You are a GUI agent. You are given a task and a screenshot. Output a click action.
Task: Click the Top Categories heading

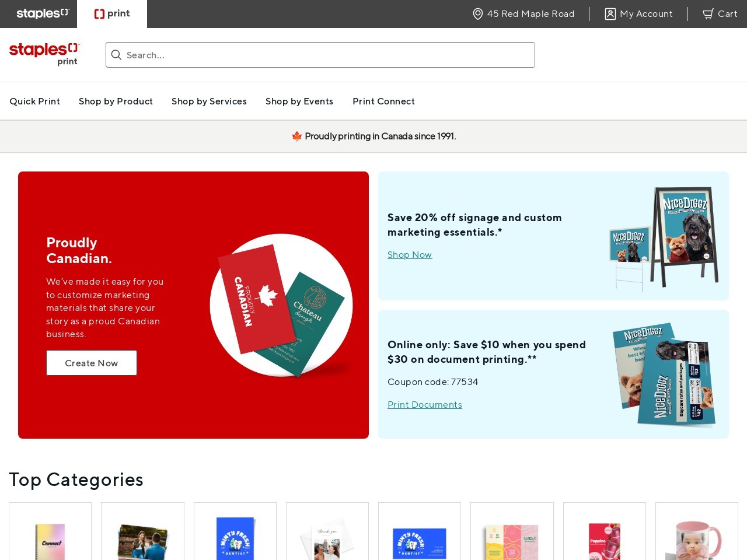click(76, 480)
